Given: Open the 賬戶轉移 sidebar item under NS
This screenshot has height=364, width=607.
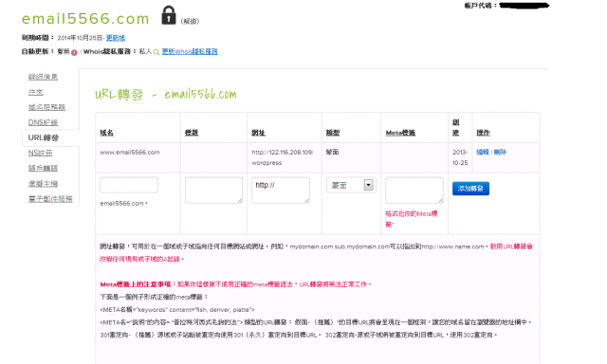Looking at the screenshot, I should pos(43,169).
